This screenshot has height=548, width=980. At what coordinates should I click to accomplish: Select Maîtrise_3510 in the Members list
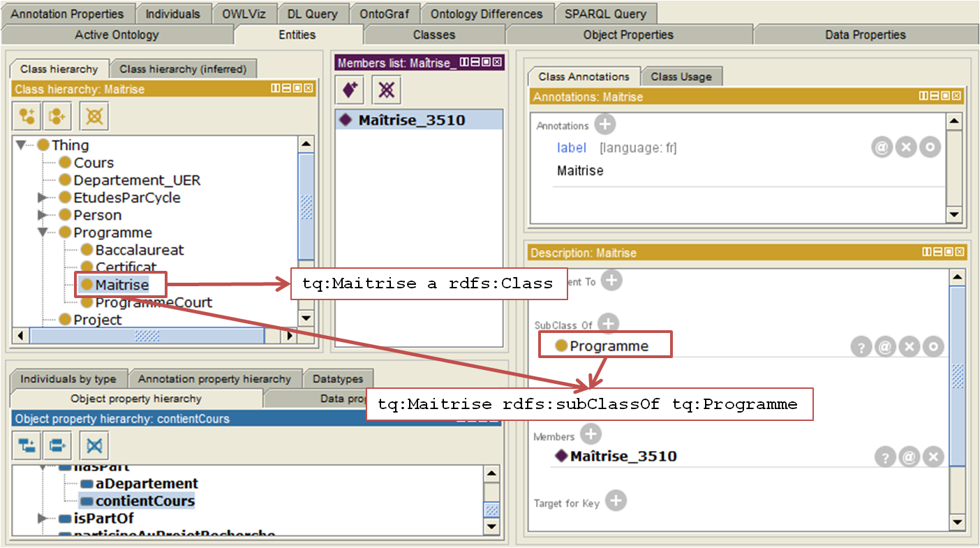click(411, 121)
